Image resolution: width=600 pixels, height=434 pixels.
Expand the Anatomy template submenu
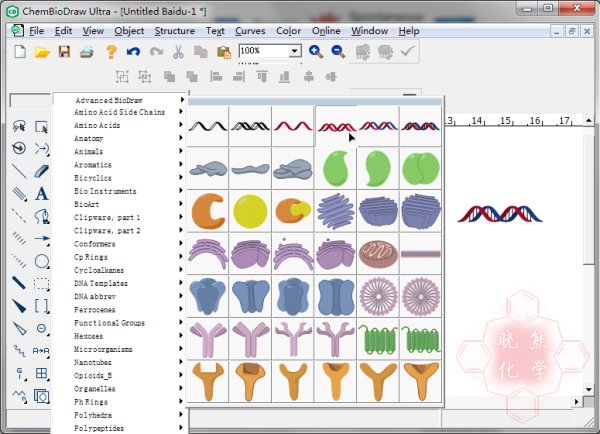(119, 138)
